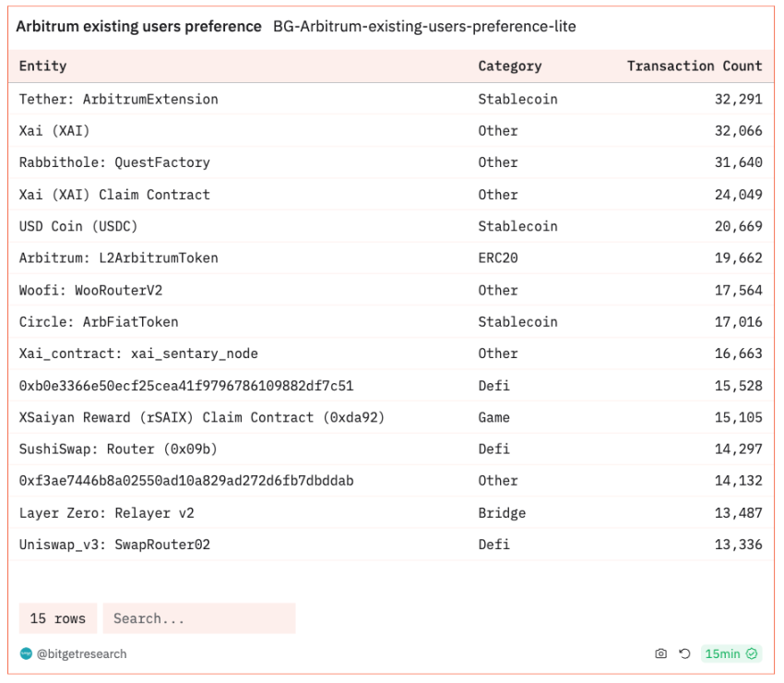The image size is (784, 683).
Task: Select the 0xb0e3366e50ecf25cea41f9796786109882df7c51 address cell
Action: click(185, 386)
